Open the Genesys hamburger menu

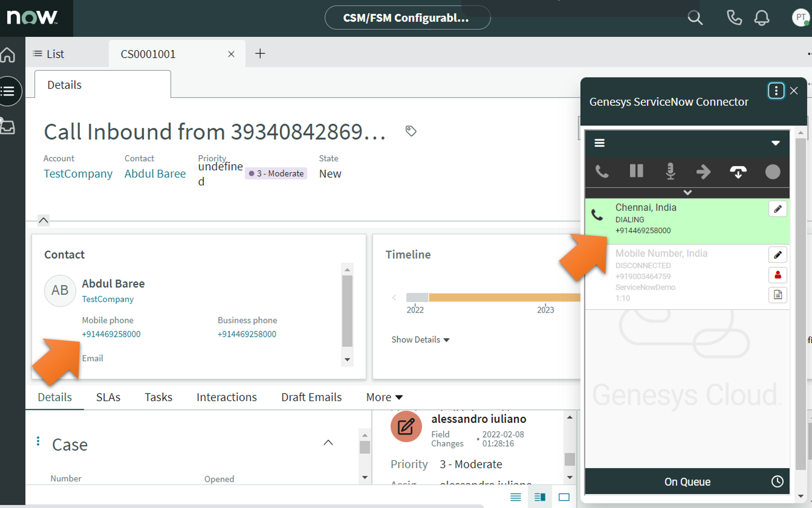599,143
